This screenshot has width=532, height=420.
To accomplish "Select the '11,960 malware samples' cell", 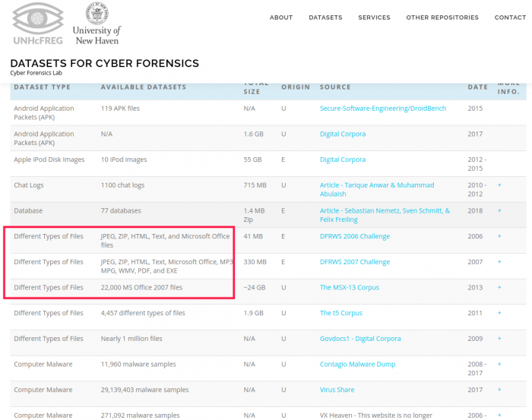I will click(x=138, y=364).
